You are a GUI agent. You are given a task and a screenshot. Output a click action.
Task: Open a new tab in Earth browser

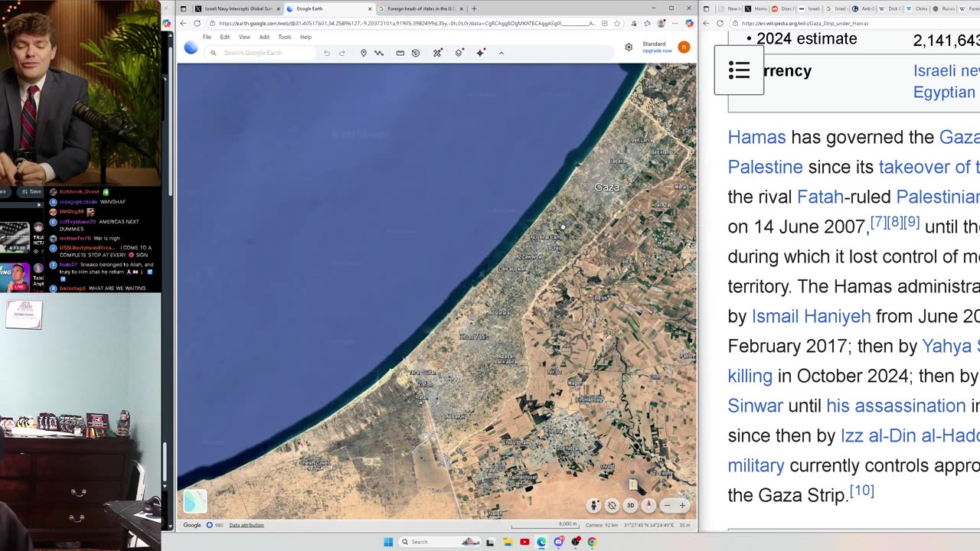[x=474, y=8]
